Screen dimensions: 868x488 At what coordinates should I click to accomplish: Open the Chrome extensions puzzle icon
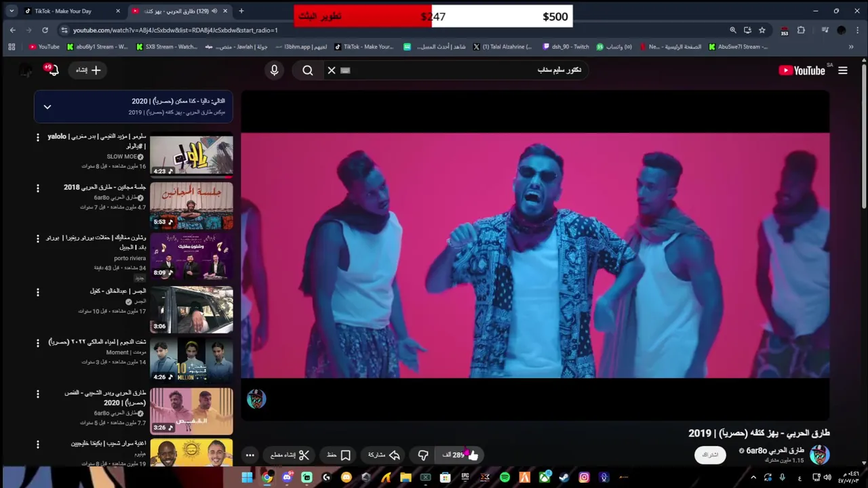point(801,30)
